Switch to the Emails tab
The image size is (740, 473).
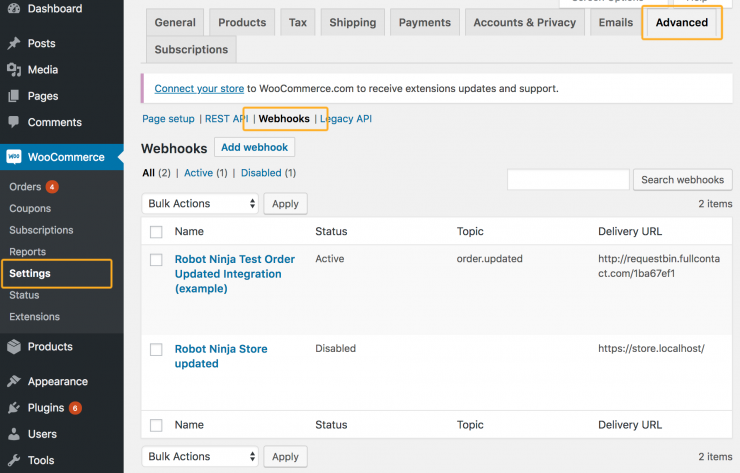click(615, 22)
